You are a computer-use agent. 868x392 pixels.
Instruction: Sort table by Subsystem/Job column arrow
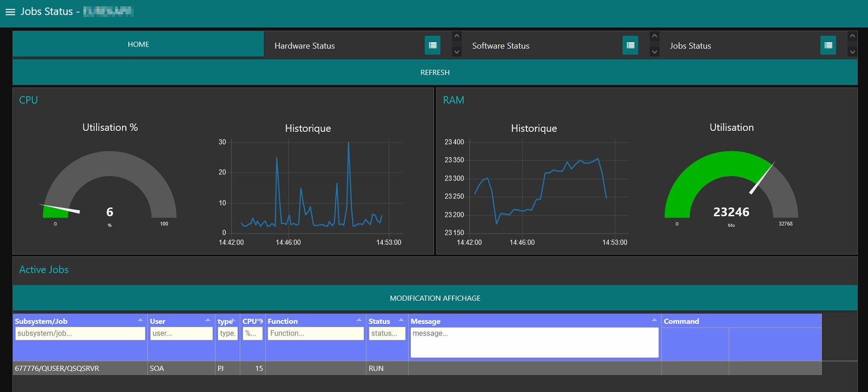[140, 320]
